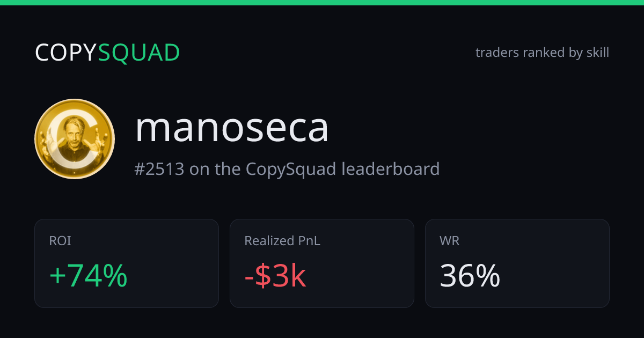Click the white COPY part of logo
644x338 pixels.
[x=66, y=53]
